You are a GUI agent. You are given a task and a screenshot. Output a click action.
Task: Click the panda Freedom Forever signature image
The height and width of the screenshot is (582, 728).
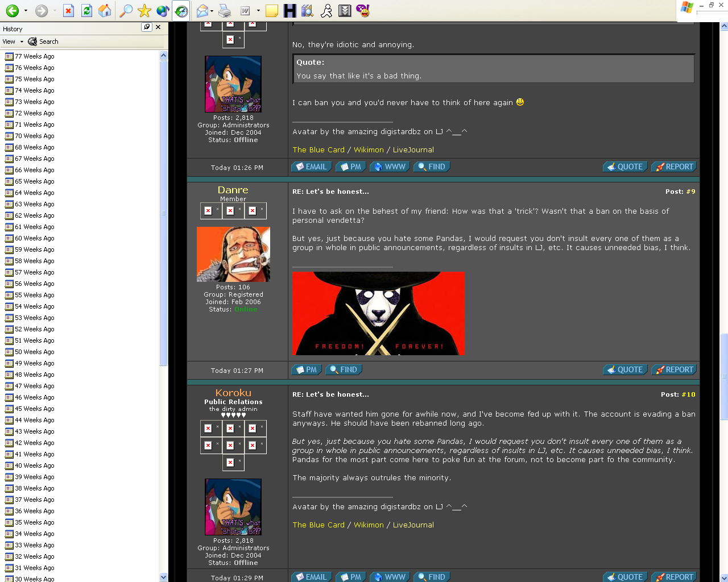(x=378, y=313)
